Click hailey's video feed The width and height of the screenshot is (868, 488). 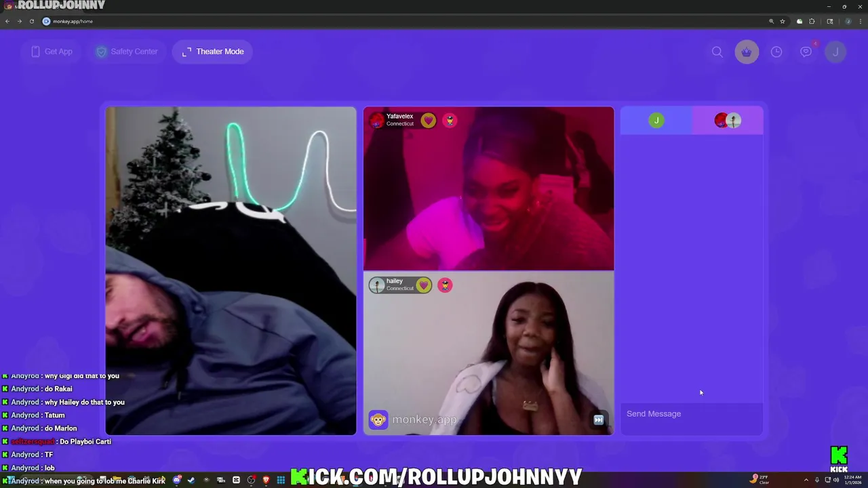488,353
